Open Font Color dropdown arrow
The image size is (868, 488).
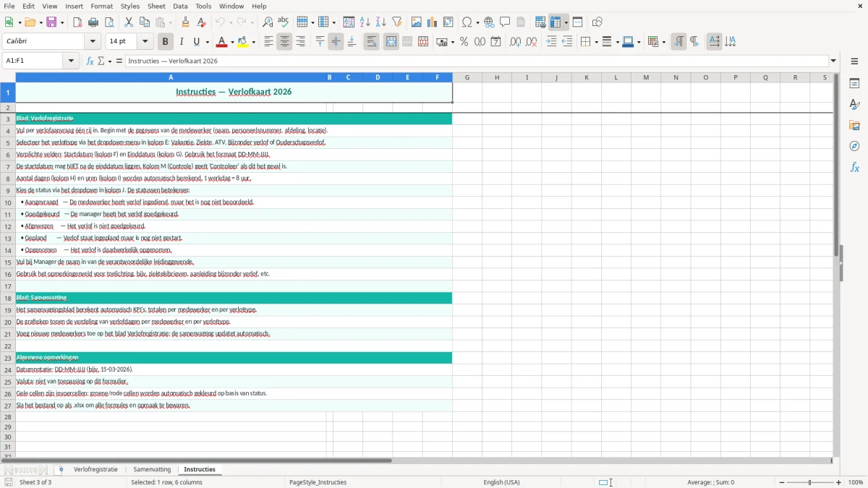tap(231, 42)
